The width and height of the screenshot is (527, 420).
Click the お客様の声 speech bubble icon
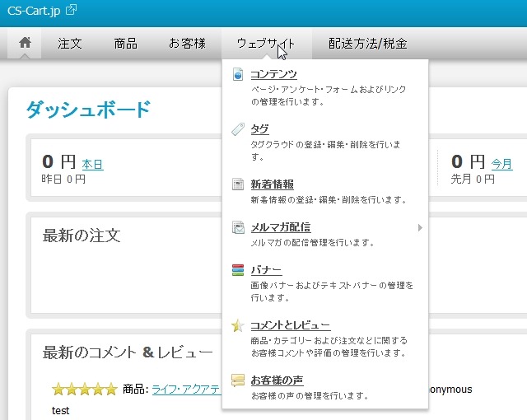[237, 380]
